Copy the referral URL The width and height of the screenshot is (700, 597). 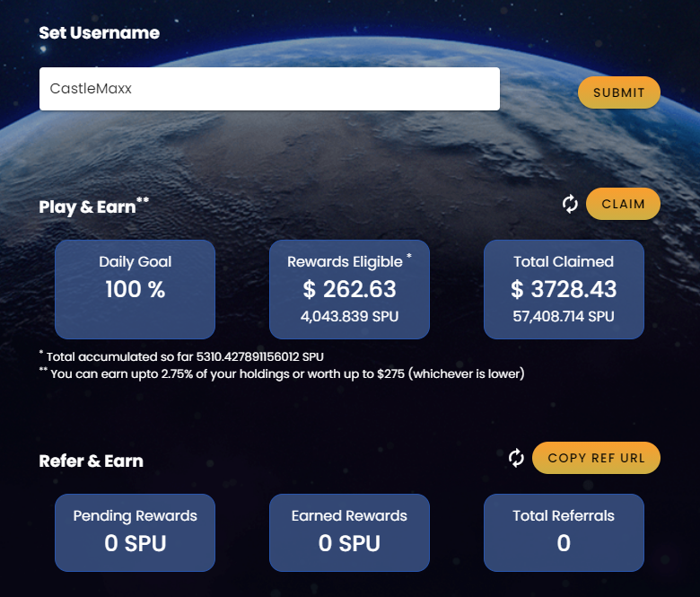596,458
